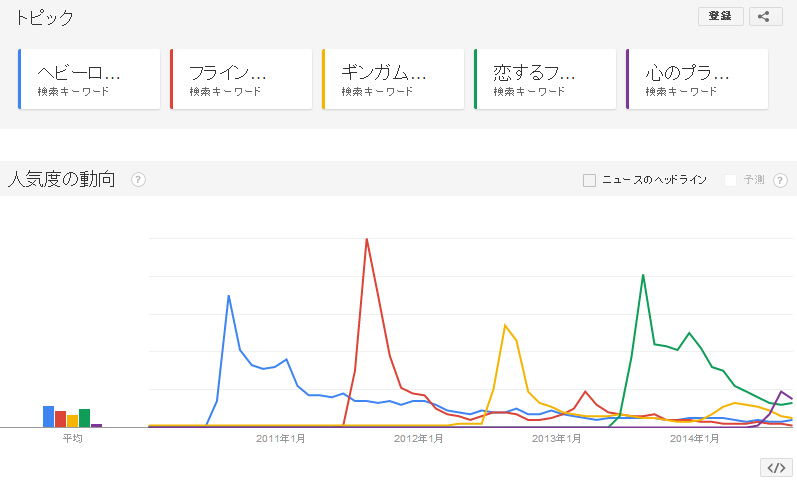Click help icon next to 予測

click(781, 180)
